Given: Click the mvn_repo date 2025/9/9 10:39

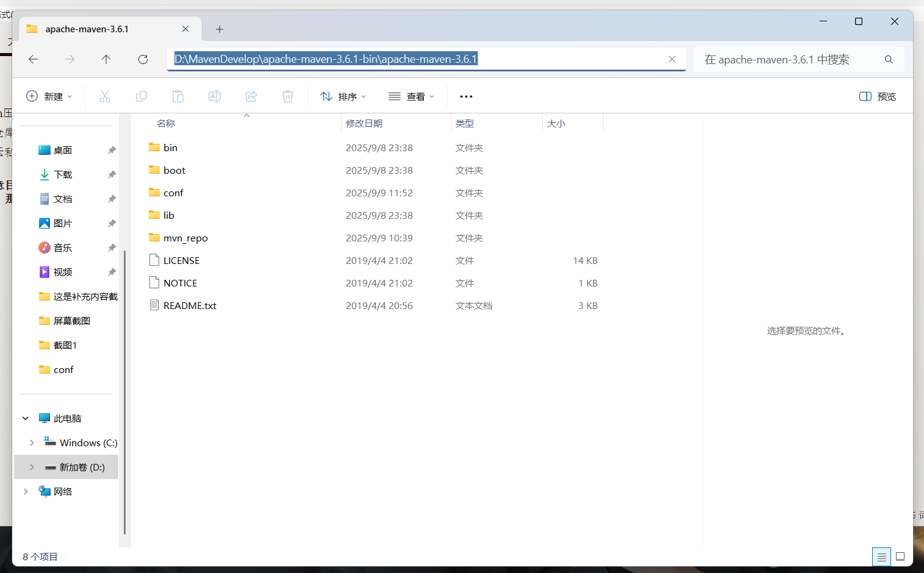Looking at the screenshot, I should [x=379, y=238].
